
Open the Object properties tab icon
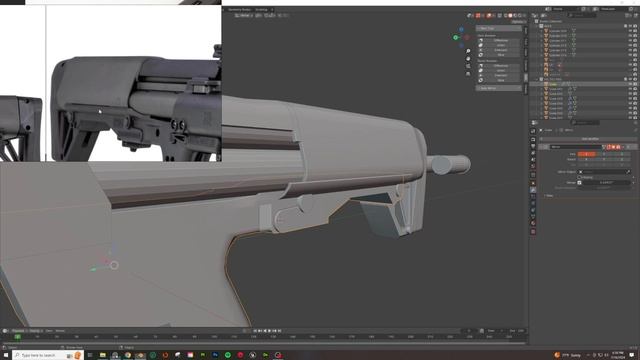click(x=533, y=183)
